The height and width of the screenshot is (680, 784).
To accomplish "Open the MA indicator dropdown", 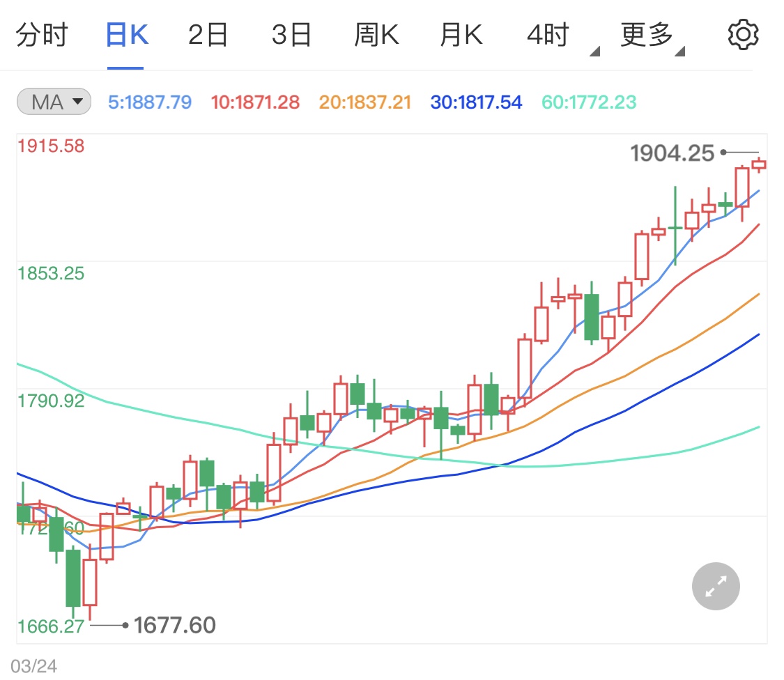I will (54, 102).
